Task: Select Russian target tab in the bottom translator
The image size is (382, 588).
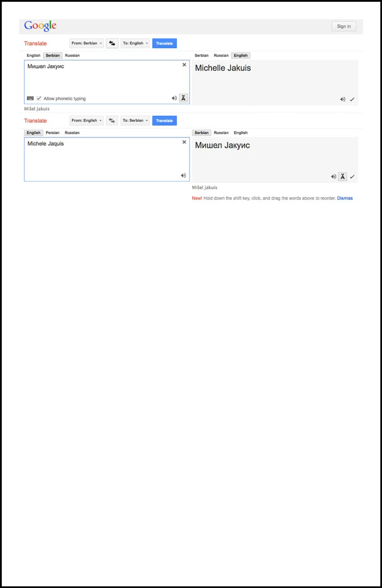Action: pyautogui.click(x=221, y=133)
